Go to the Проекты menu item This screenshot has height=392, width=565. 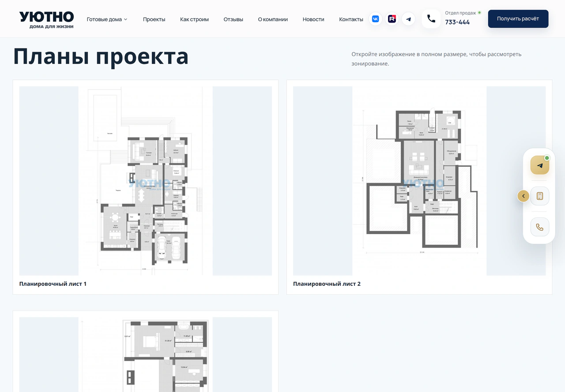pyautogui.click(x=154, y=19)
